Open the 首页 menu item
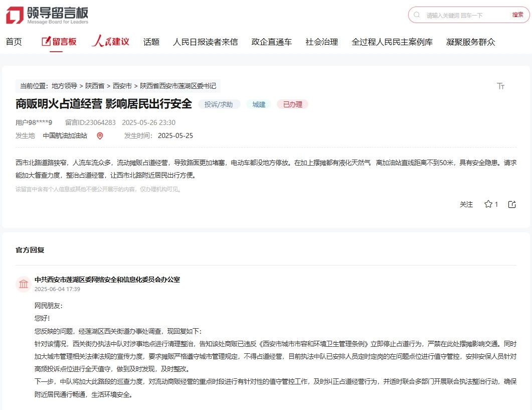 [x=14, y=42]
